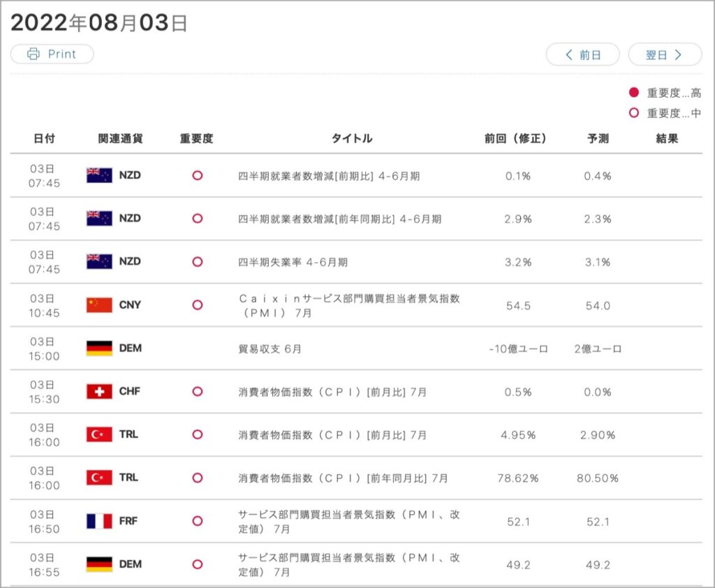Click the タイトル column header

click(x=352, y=138)
